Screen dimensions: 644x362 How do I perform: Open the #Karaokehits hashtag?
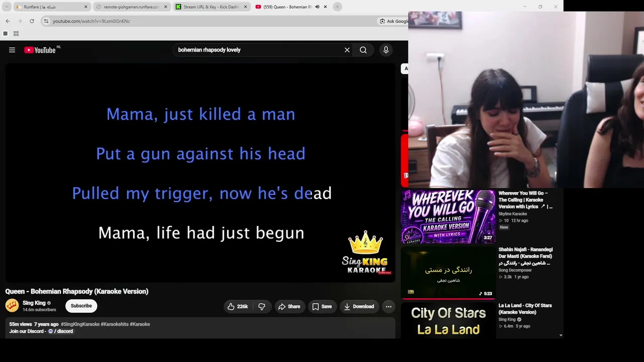click(x=114, y=324)
